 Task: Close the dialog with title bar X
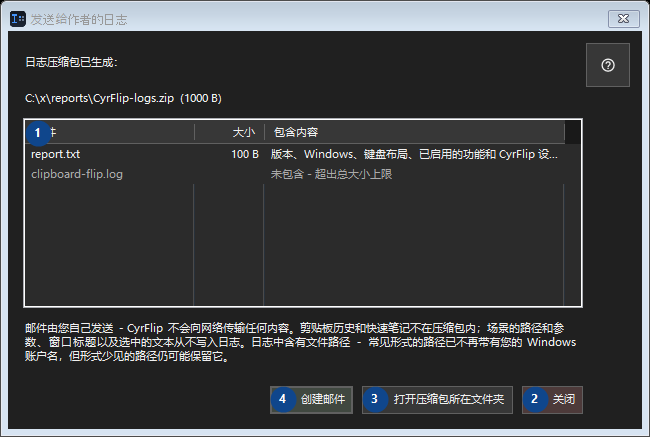(623, 19)
